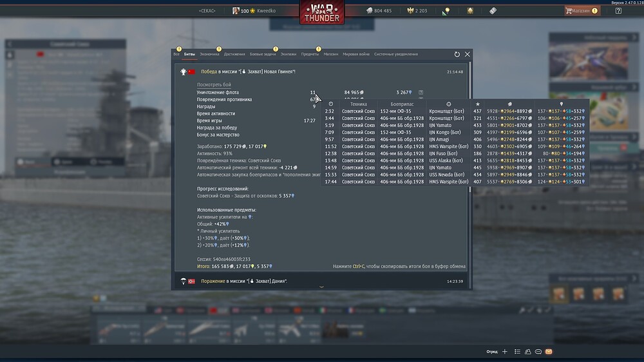Click the timestamp 21:14:48
The width and height of the screenshot is (644, 362).
pyautogui.click(x=455, y=72)
